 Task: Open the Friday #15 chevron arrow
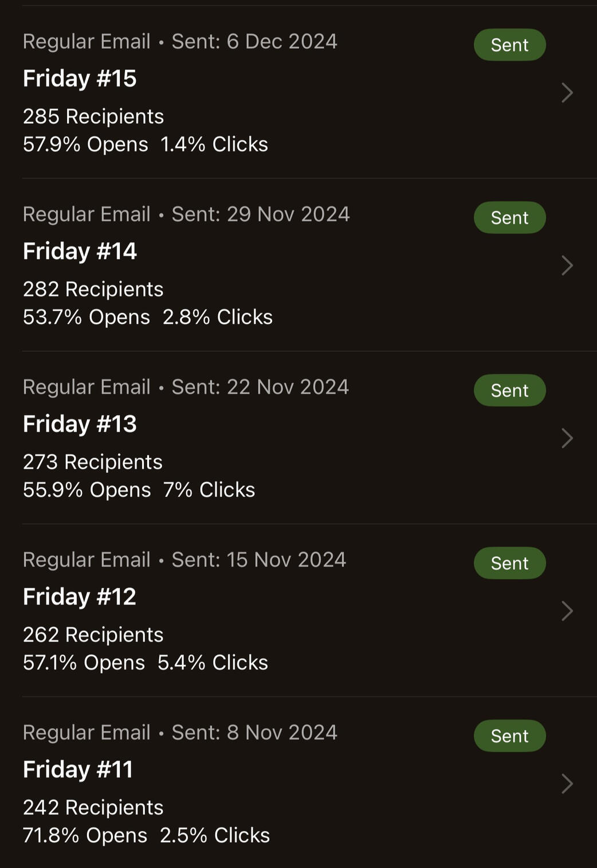coord(567,93)
